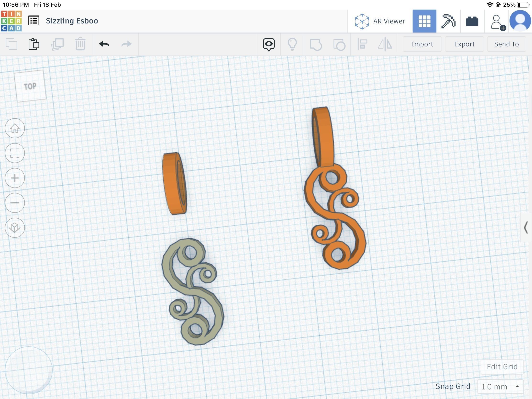The image size is (532, 399).
Task: Open Edit Grid settings
Action: pos(502,367)
